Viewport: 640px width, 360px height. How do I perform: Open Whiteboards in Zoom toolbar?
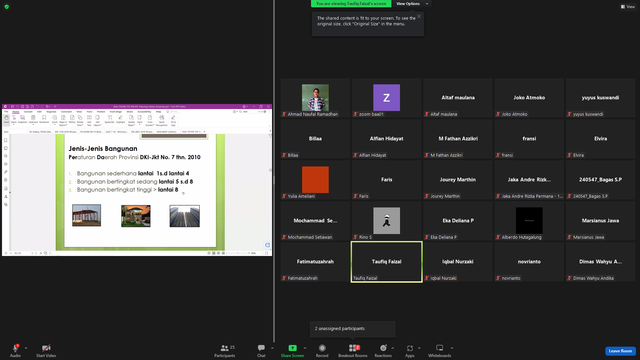coord(440,350)
